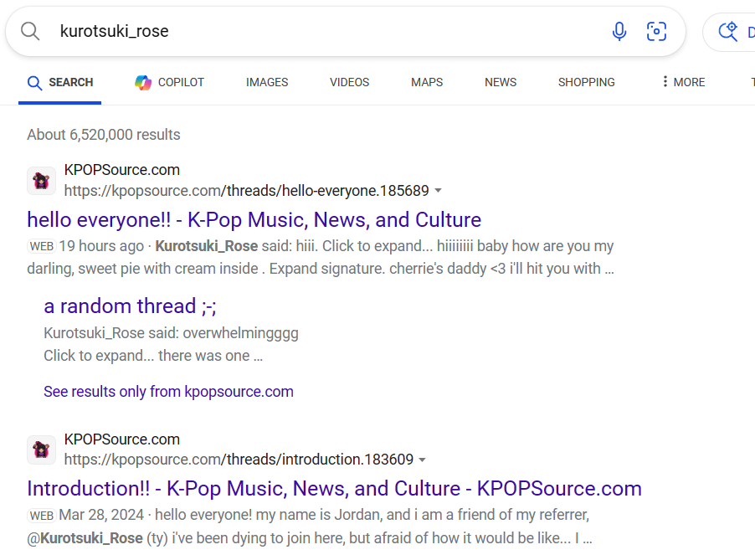The height and width of the screenshot is (560, 755).
Task: Click 'See results only from kpopsource.com'
Action: 168,392
